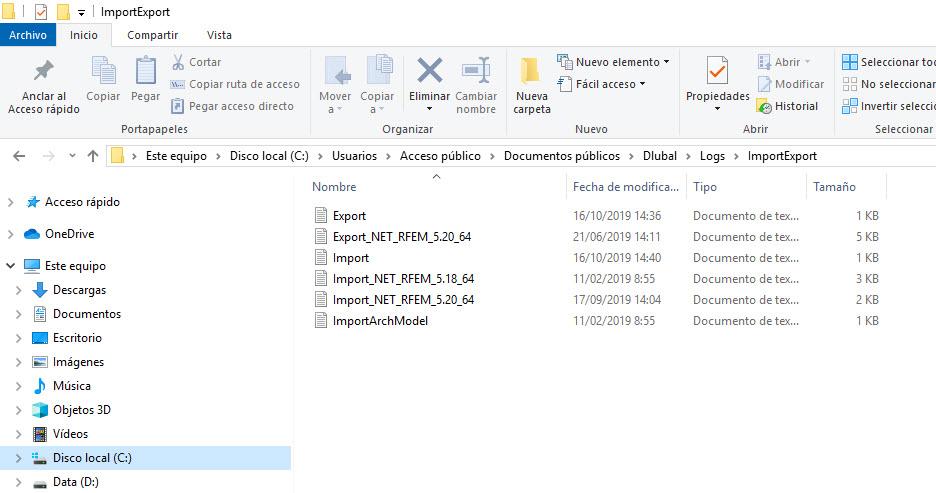Viewport: 936px width, 493px height.
Task: Click the Abrir button in the ribbon
Action: coord(784,62)
